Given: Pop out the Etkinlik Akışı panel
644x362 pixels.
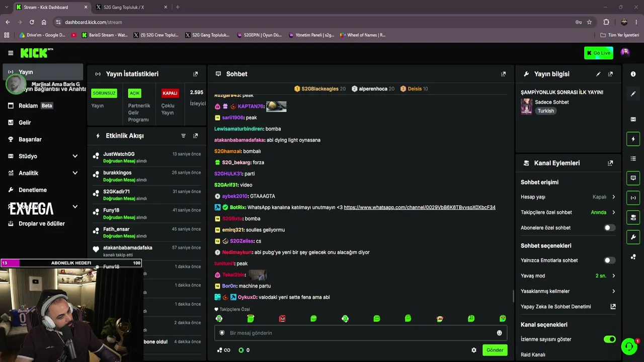Looking at the screenshot, I should point(196,136).
